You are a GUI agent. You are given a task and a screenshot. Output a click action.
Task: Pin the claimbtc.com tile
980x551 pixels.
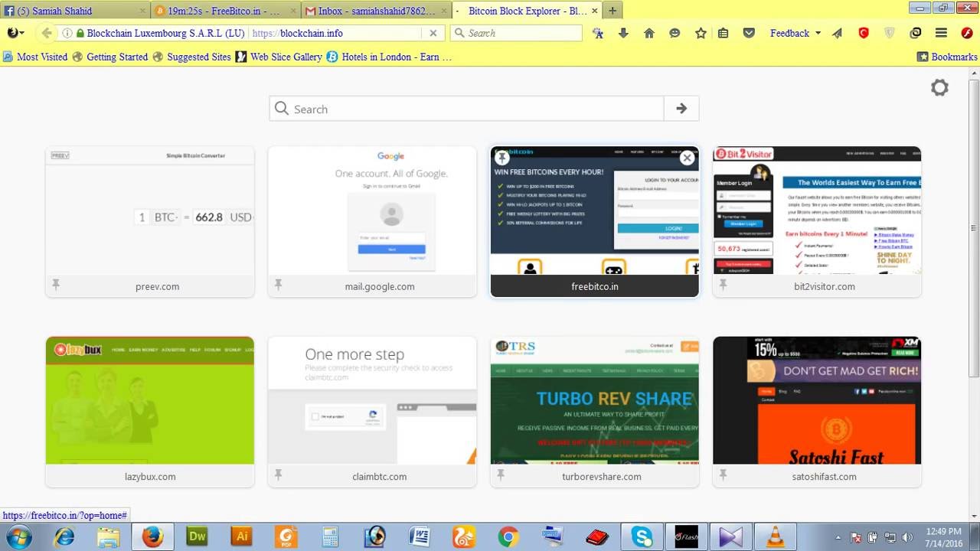pyautogui.click(x=278, y=475)
